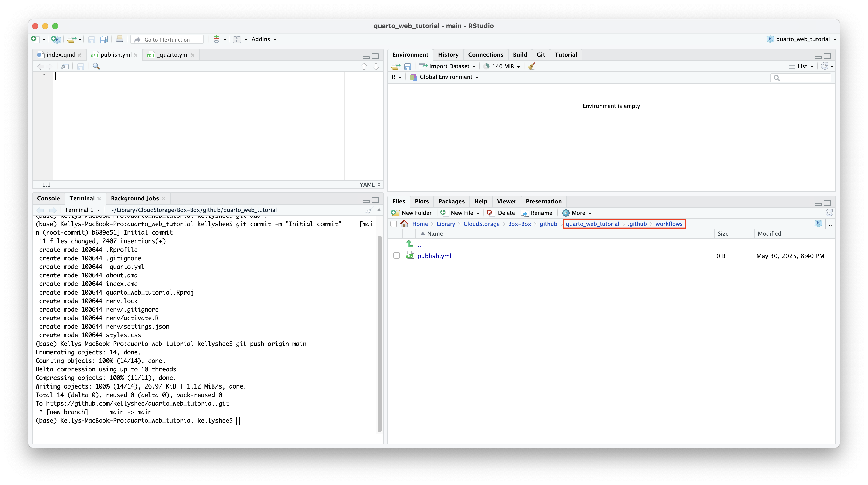Click the Box-Box breadcrumb link
The image size is (868, 485).
click(519, 224)
